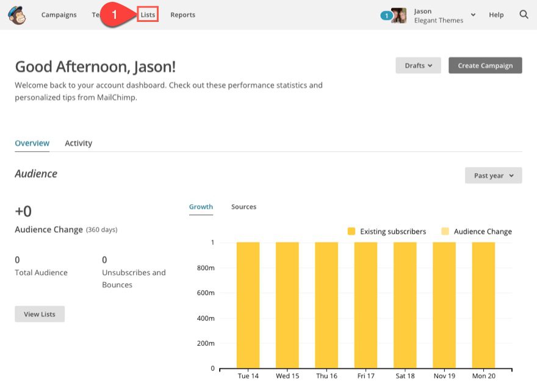Switch to the Activity tab
The width and height of the screenshot is (537, 392).
tap(79, 143)
